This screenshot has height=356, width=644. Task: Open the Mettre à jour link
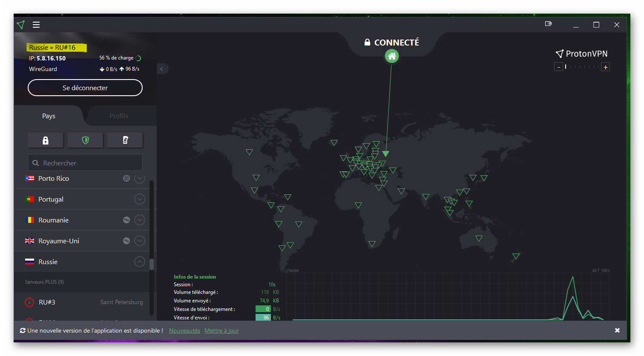(221, 330)
